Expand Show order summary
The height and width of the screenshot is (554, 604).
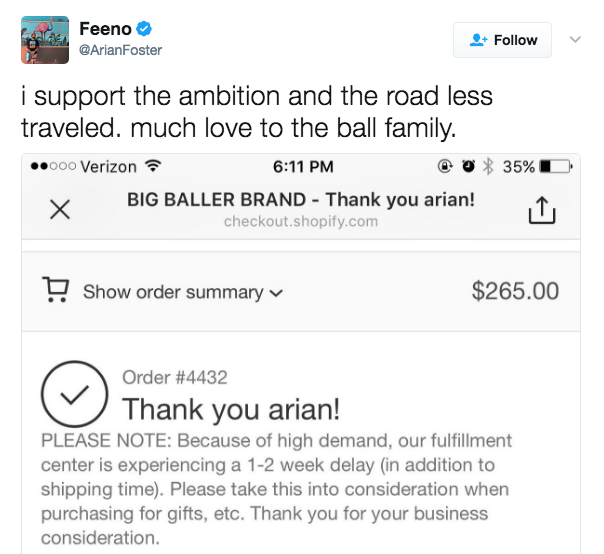click(182, 292)
